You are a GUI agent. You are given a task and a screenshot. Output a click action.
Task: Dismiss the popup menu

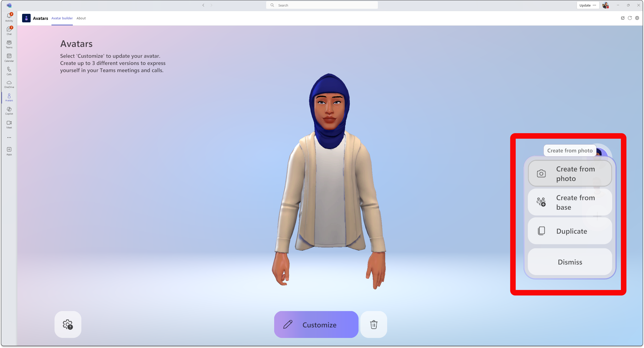click(x=569, y=262)
